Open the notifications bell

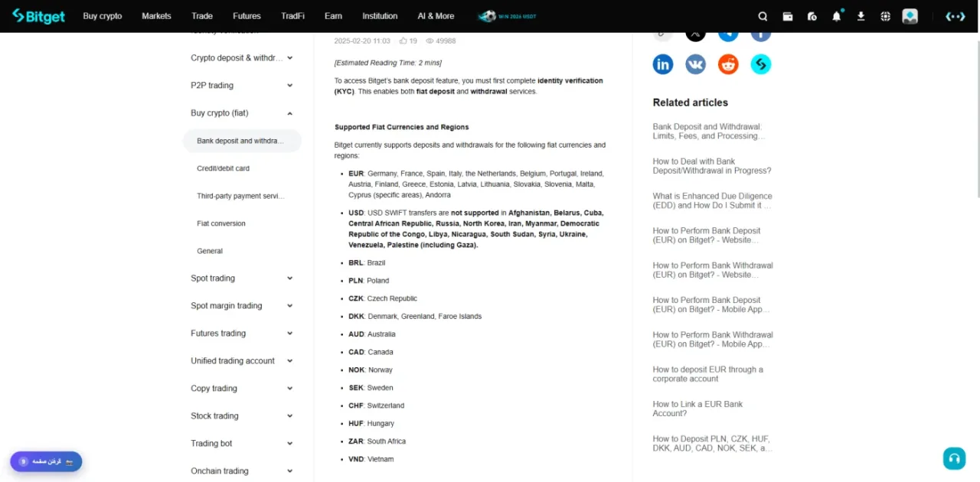837,15
